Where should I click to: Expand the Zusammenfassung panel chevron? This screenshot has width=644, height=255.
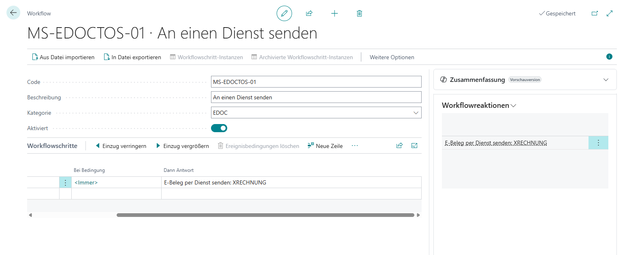click(606, 79)
